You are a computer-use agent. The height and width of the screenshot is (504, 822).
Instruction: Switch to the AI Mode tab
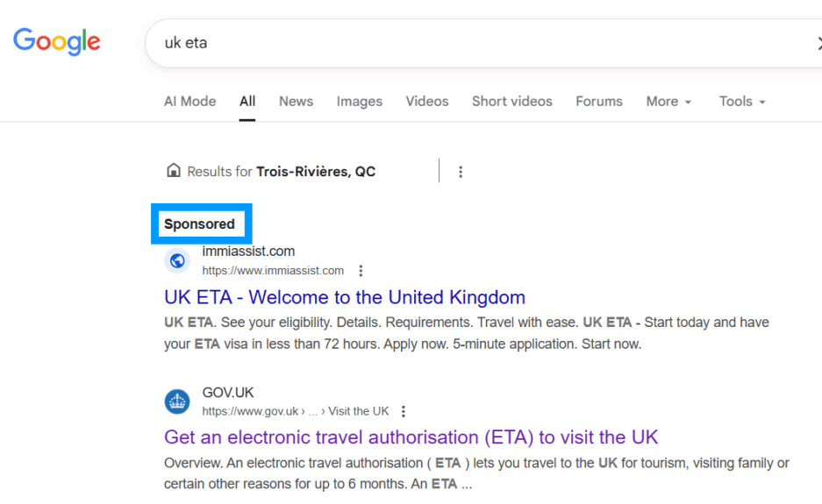[189, 101]
